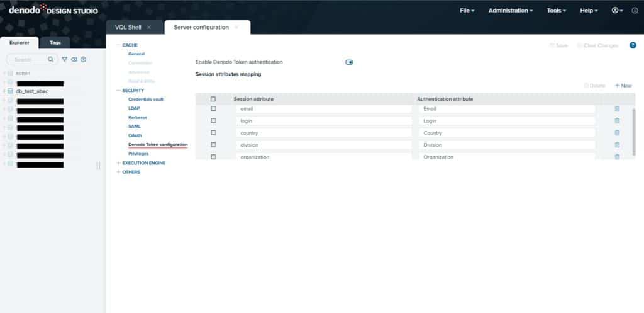Screen dimensions: 644x313
Task: Collapse the CACHE section
Action: coord(118,45)
